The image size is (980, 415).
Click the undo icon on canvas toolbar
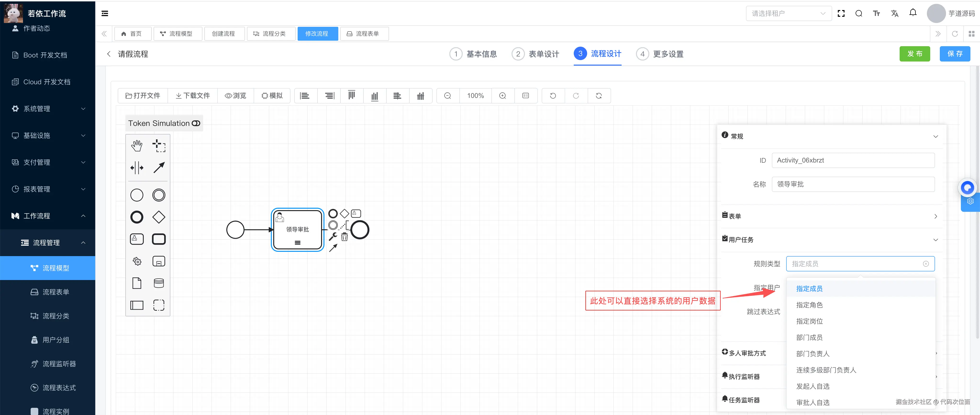552,95
